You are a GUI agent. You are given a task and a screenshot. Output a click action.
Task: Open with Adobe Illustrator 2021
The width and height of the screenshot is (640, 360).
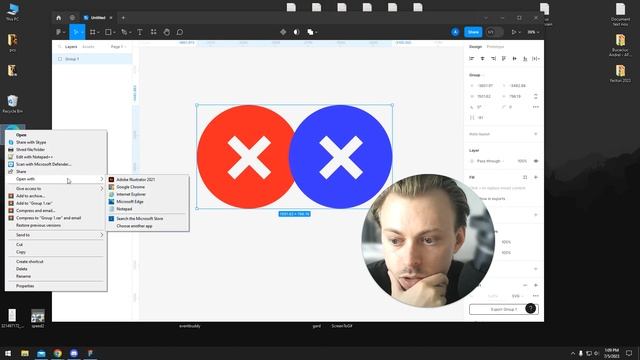click(147, 180)
